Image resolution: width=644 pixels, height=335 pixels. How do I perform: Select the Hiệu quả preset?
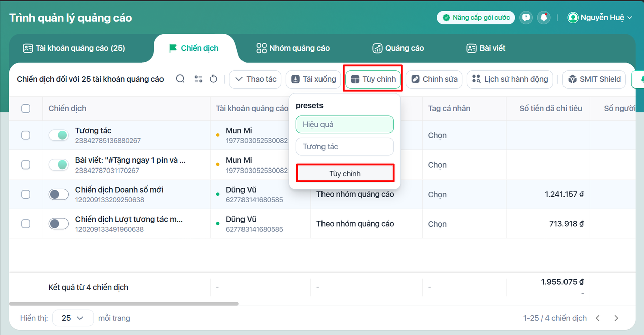click(345, 124)
